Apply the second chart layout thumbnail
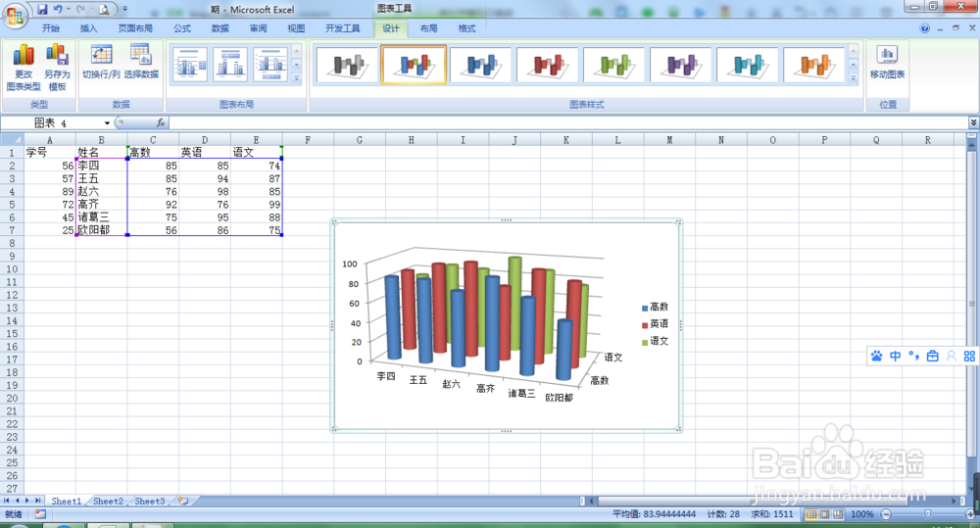Screen dimensions: 980x528 (x=230, y=65)
